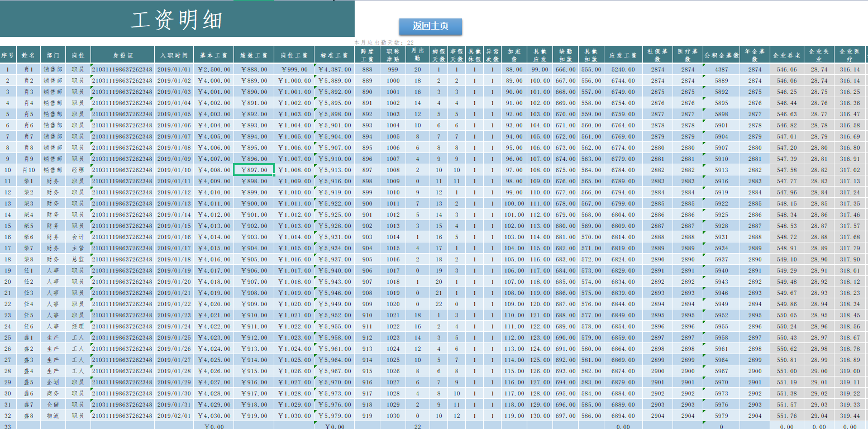
Task: Select the 公积金基数 column header
Action: point(721,55)
